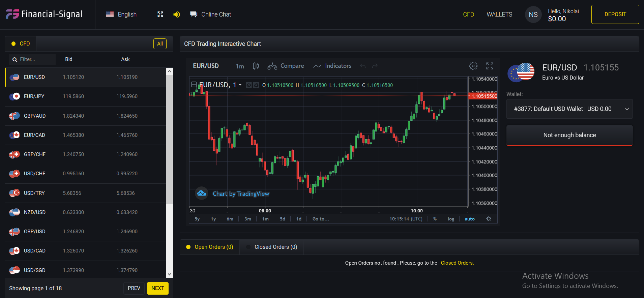The height and width of the screenshot is (298, 644).
Task: Toggle percentage scale on chart
Action: 435,219
